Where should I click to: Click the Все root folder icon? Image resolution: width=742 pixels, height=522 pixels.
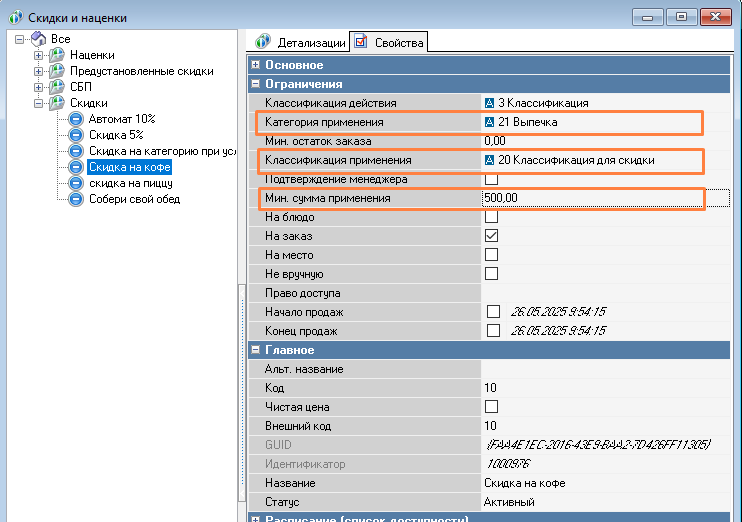[38, 39]
